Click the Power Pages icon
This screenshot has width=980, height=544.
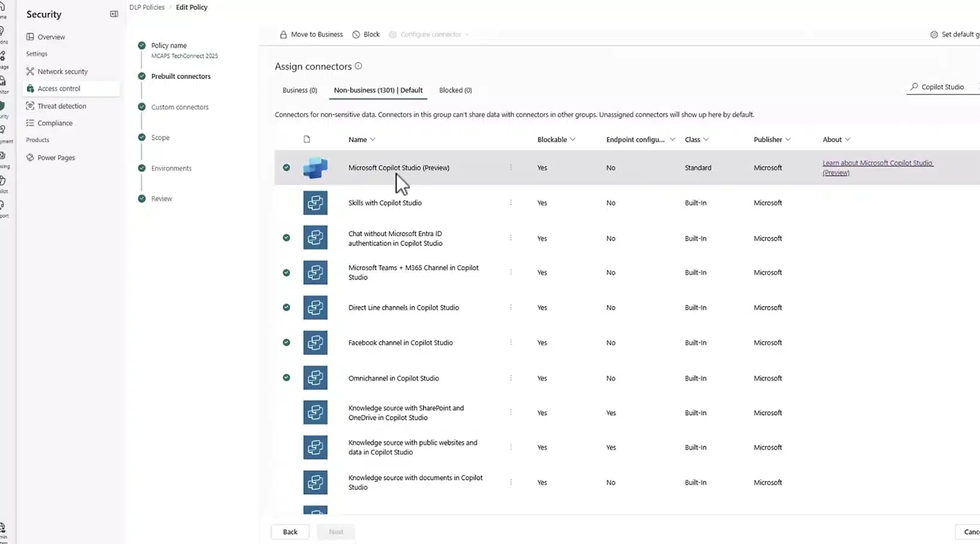pyautogui.click(x=30, y=158)
